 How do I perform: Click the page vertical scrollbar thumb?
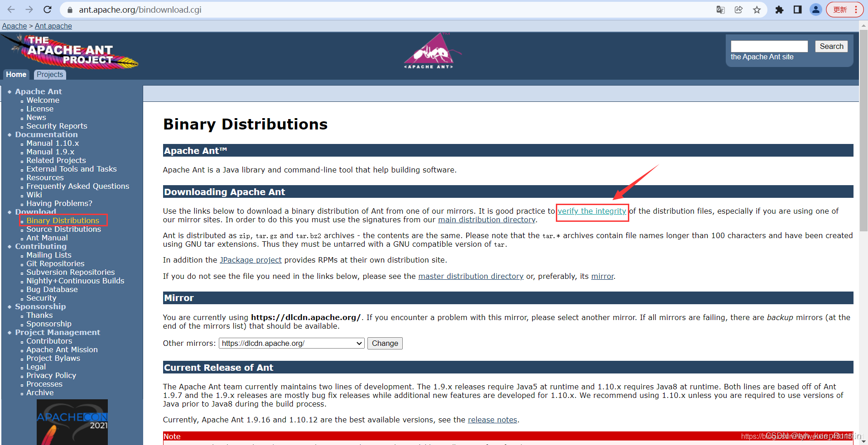point(863,130)
